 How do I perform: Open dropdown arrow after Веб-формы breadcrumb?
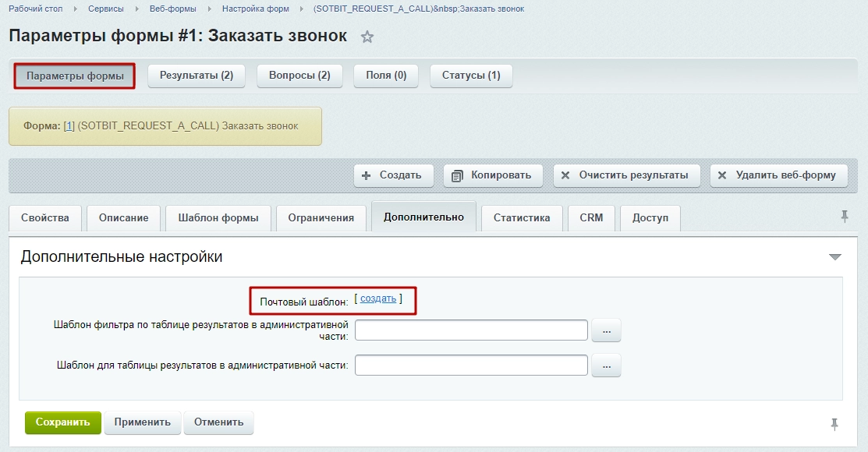click(x=209, y=9)
